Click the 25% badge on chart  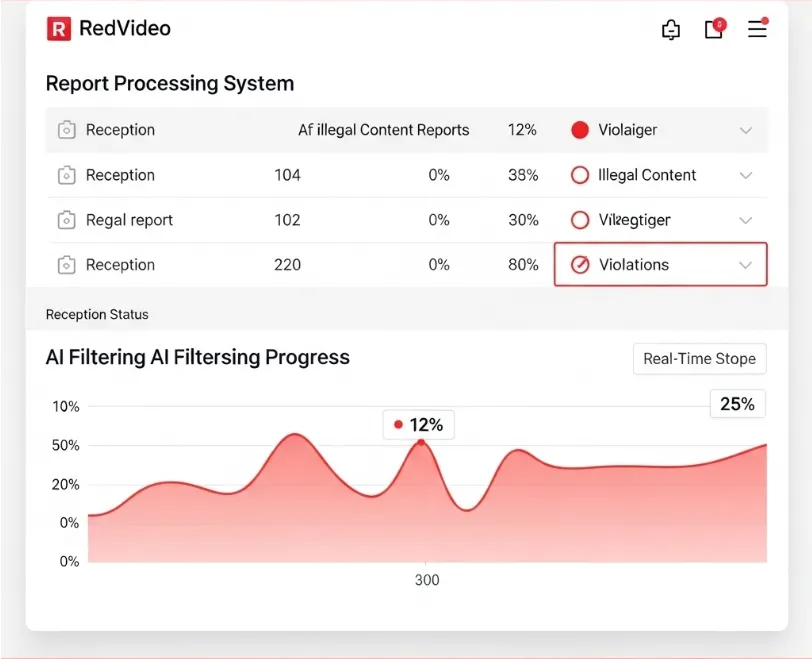(737, 404)
